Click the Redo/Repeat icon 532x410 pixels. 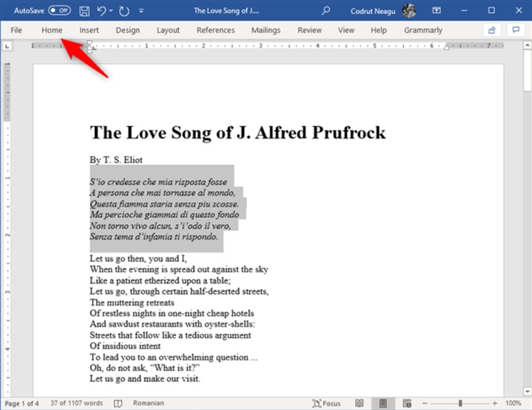(124, 11)
